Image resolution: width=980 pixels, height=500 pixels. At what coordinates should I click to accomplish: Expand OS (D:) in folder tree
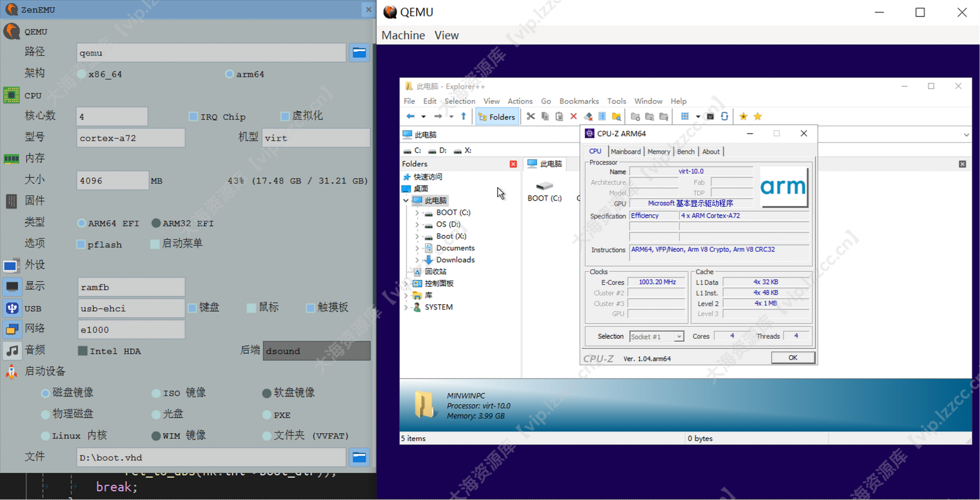point(417,224)
